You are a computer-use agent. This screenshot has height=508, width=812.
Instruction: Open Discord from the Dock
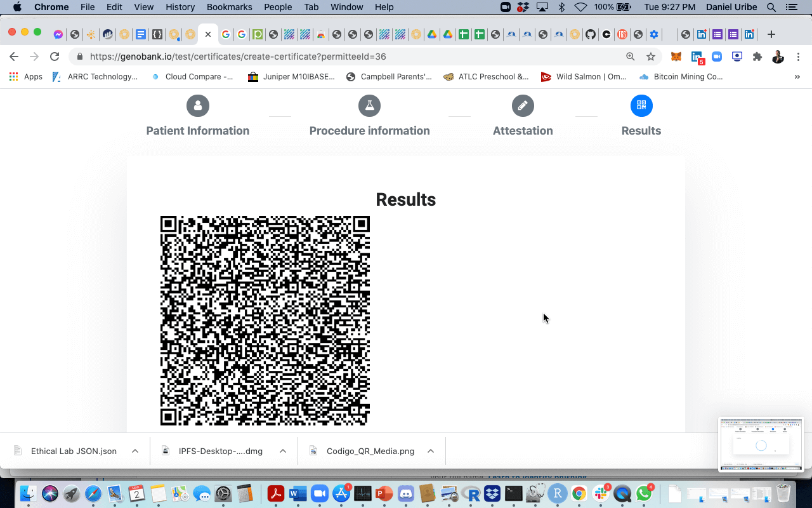click(x=406, y=493)
